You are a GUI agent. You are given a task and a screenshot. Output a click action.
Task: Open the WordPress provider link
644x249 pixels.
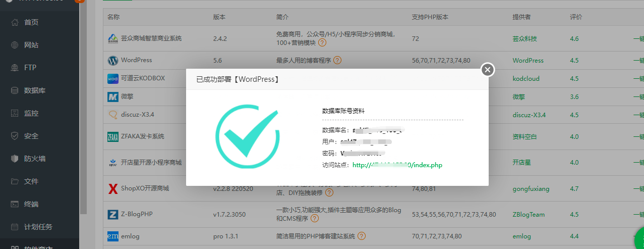528,60
